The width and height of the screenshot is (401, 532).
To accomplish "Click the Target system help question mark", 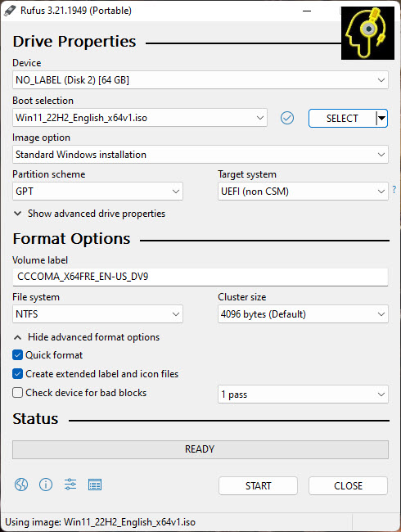I will (394, 189).
